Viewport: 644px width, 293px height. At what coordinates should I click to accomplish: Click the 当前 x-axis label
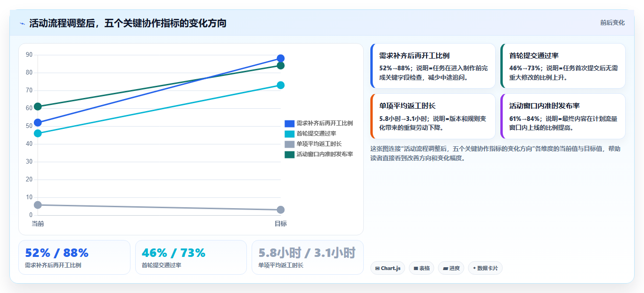point(38,224)
